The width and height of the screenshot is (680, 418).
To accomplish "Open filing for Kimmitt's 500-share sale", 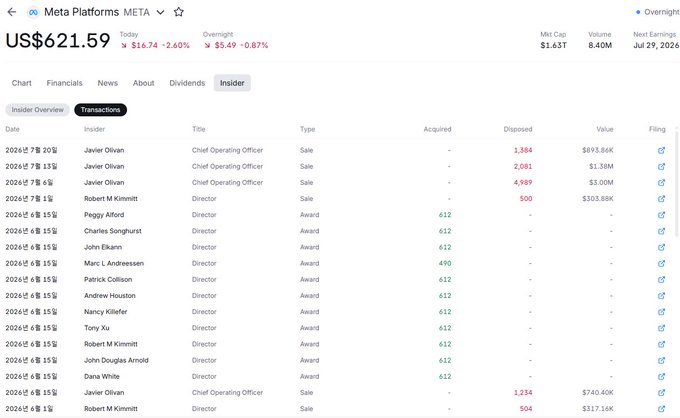I will tap(661, 199).
